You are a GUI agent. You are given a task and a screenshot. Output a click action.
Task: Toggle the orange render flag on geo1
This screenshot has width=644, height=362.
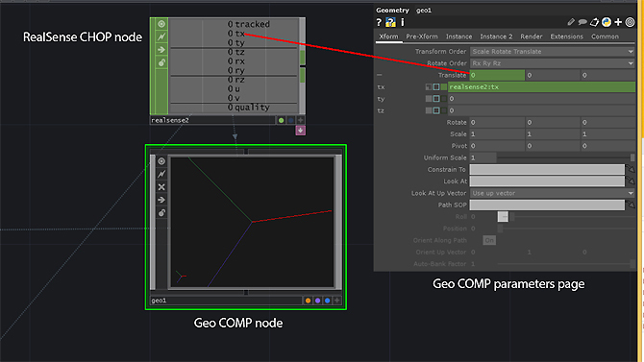point(308,301)
